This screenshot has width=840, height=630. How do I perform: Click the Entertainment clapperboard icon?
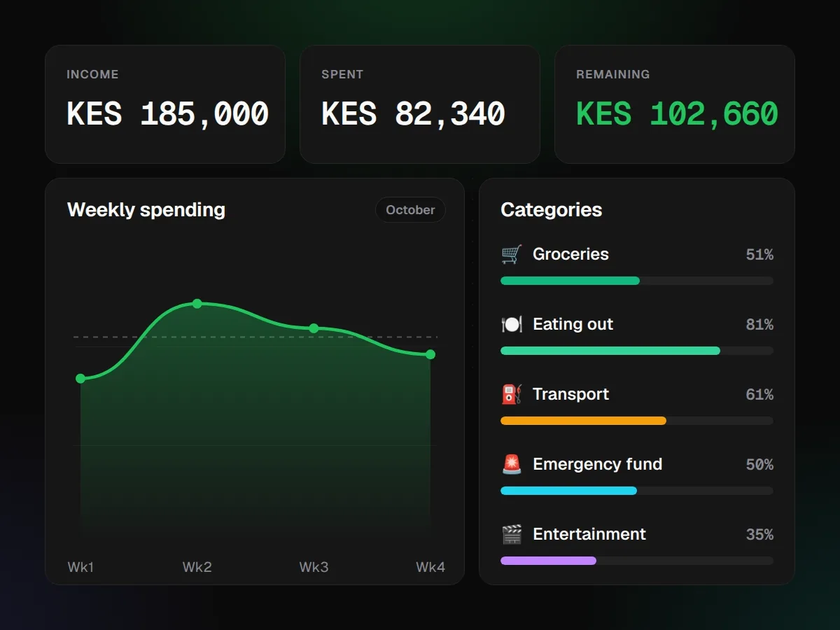pyautogui.click(x=512, y=534)
